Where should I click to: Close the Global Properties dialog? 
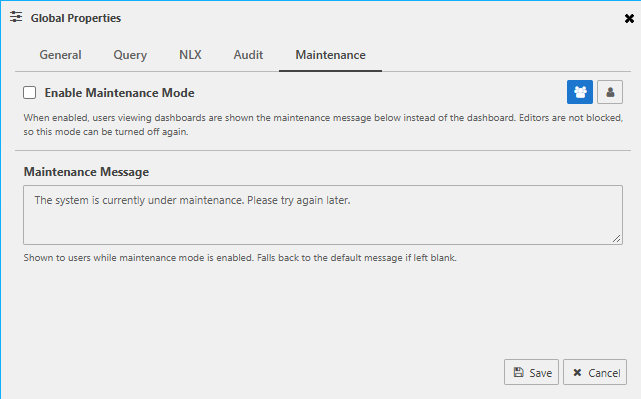coord(629,18)
